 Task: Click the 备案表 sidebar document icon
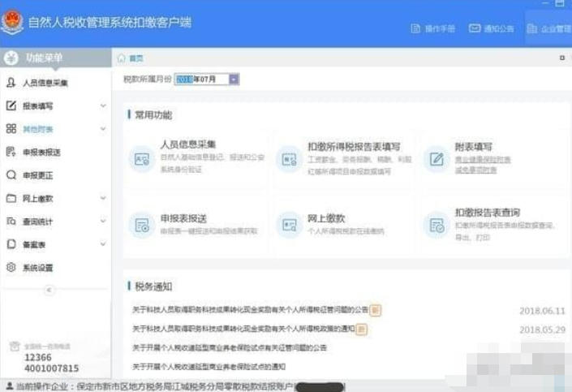coord(11,244)
